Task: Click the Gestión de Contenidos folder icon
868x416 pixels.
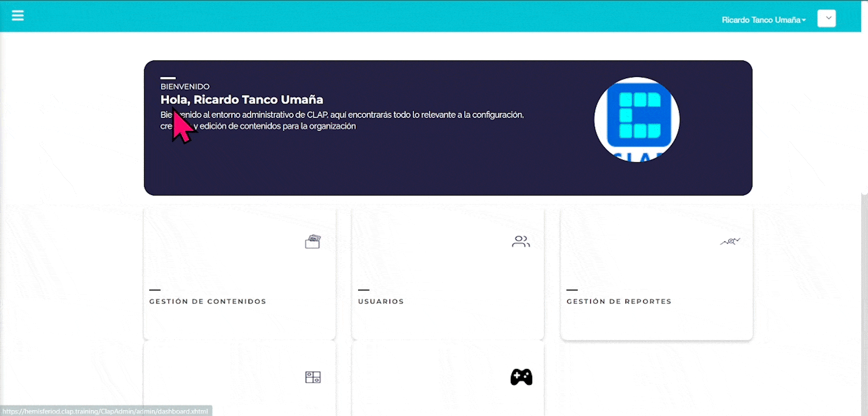Action: point(312,242)
